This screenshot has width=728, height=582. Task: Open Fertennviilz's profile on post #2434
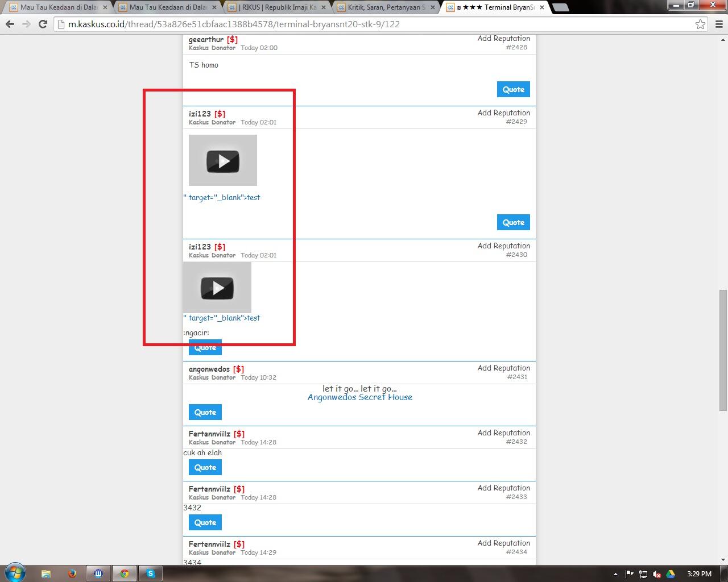click(x=209, y=544)
